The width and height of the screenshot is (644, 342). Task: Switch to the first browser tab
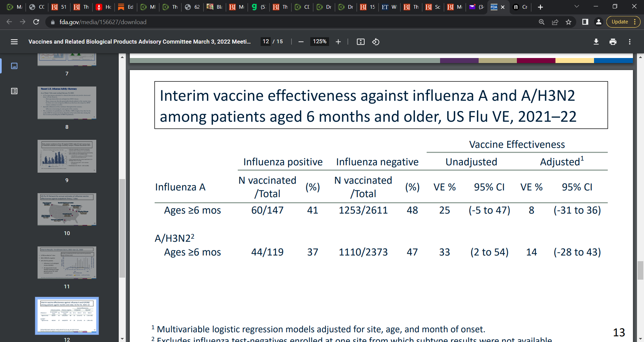point(15,7)
